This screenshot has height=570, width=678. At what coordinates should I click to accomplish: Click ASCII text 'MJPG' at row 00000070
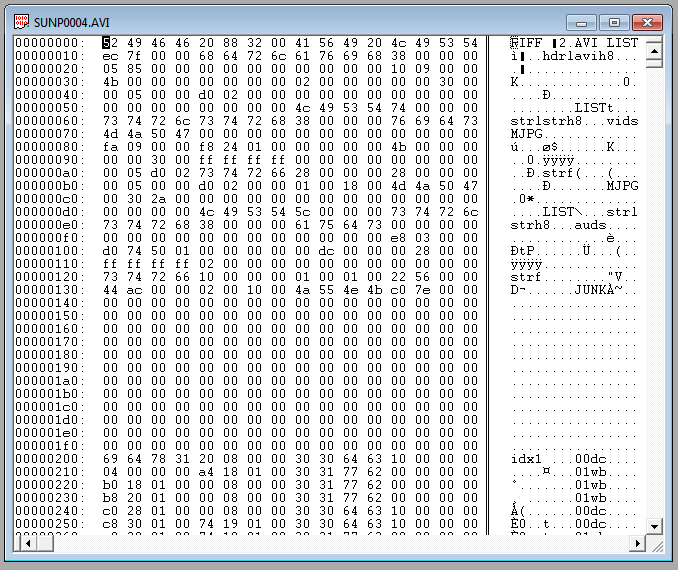(526, 133)
